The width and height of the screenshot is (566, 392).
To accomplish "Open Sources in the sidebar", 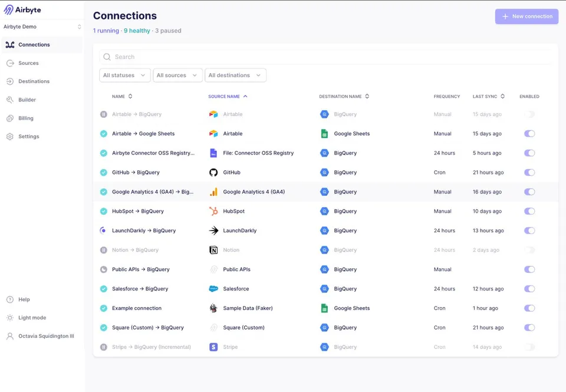I will pyautogui.click(x=42, y=63).
